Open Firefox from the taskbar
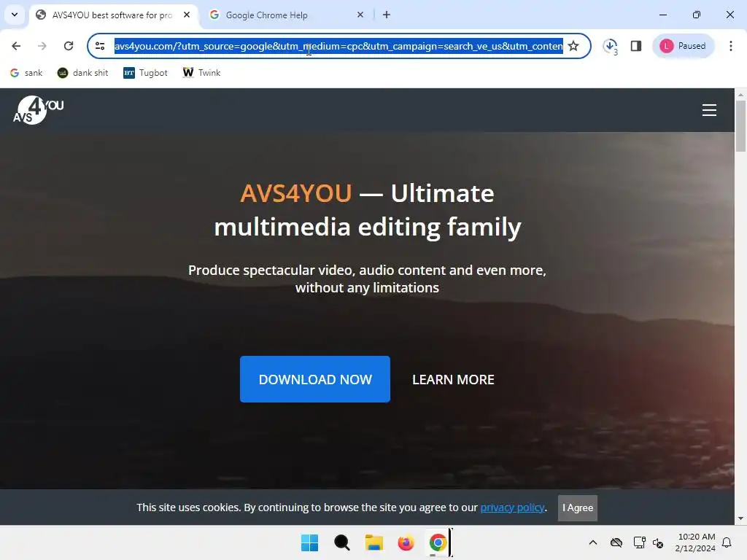The width and height of the screenshot is (747, 560). click(406, 542)
